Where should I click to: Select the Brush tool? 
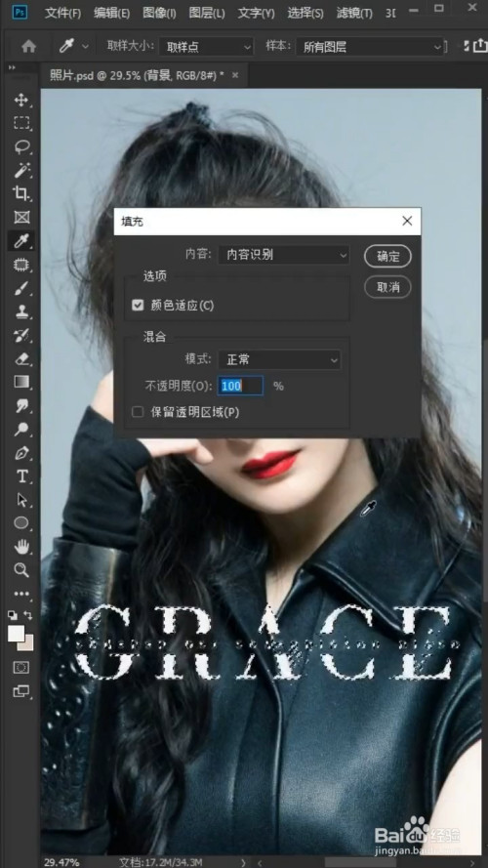click(21, 288)
